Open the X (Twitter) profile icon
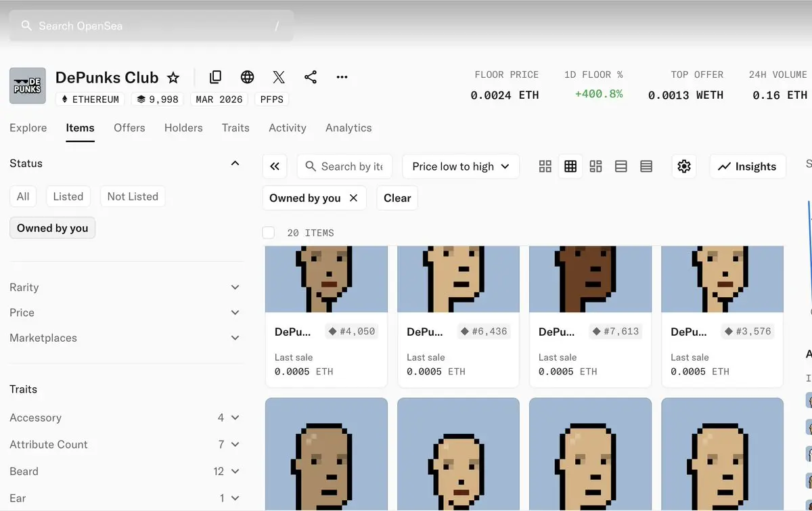 pos(279,77)
